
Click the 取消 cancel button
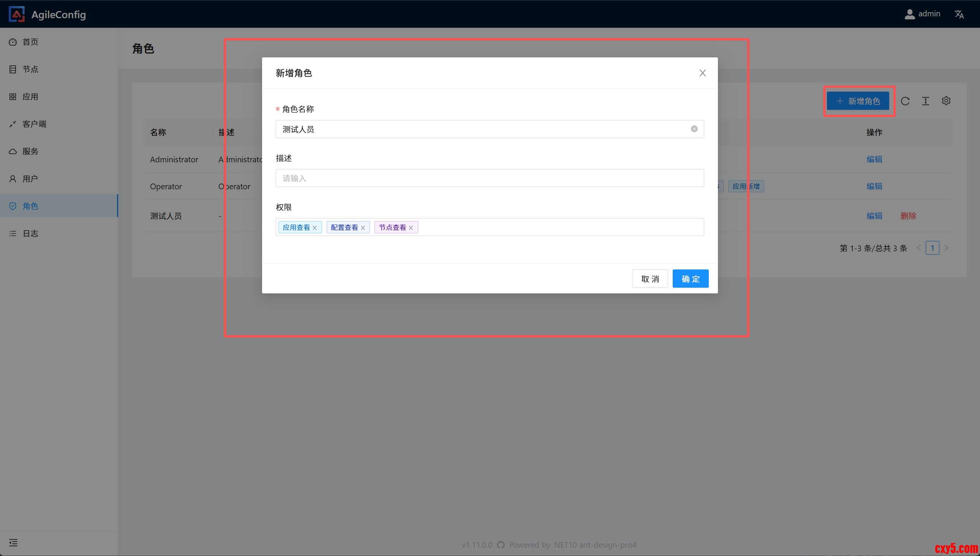[x=650, y=279]
